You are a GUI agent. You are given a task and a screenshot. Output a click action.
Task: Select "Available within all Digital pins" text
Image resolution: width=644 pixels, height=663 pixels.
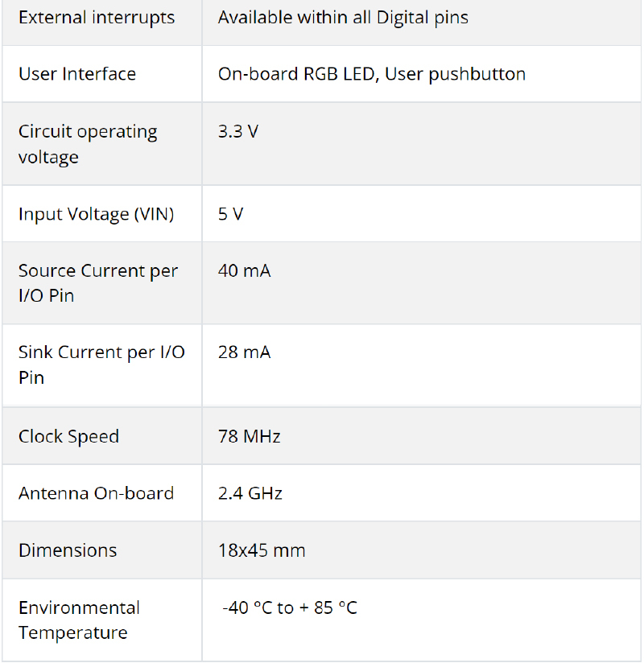[343, 18]
